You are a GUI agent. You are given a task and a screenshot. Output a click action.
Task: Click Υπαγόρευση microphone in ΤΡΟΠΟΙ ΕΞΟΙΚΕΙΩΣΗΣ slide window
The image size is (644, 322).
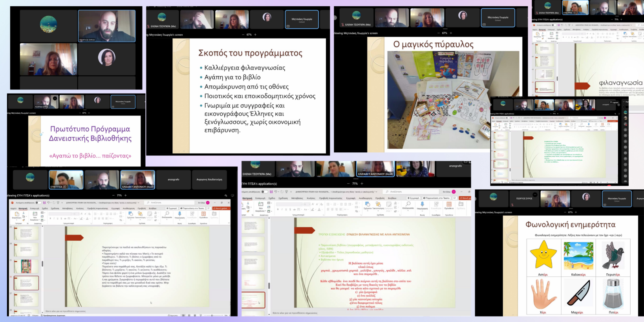coord(422,205)
